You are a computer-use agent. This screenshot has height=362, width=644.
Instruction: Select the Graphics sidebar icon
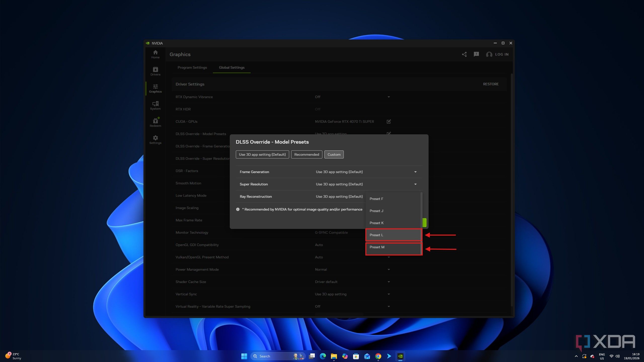tap(155, 89)
